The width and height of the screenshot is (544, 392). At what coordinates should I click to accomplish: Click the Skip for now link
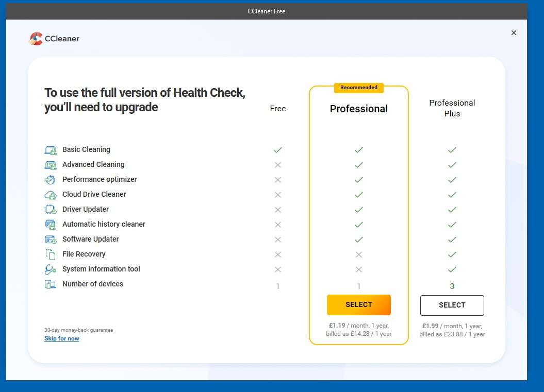(x=61, y=338)
